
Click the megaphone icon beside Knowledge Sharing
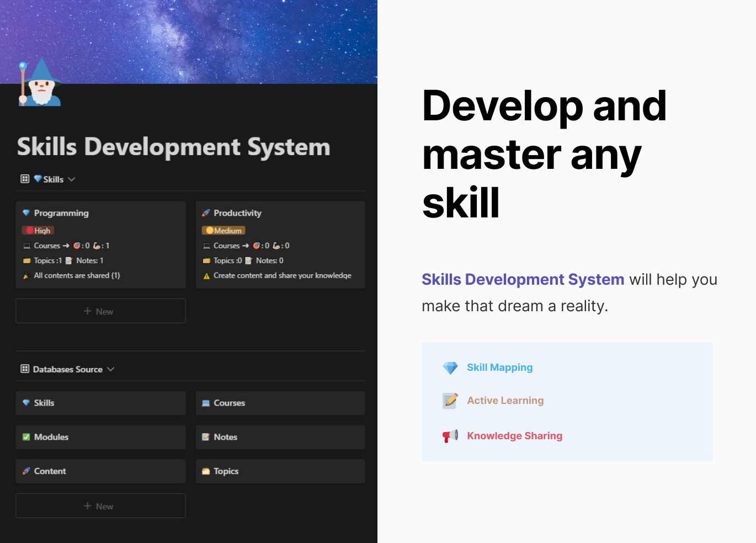click(x=450, y=435)
